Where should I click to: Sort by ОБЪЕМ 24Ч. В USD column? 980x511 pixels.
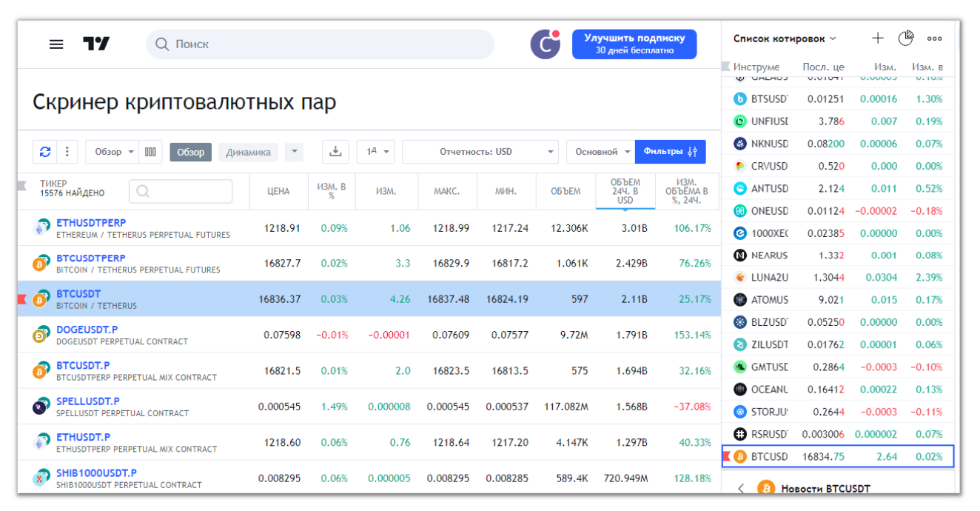pyautogui.click(x=625, y=191)
